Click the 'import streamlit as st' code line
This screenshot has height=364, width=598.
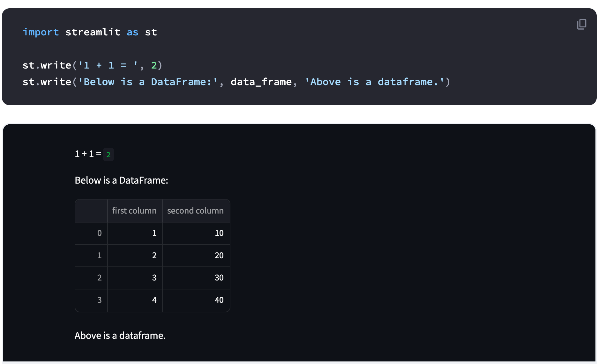pos(90,32)
